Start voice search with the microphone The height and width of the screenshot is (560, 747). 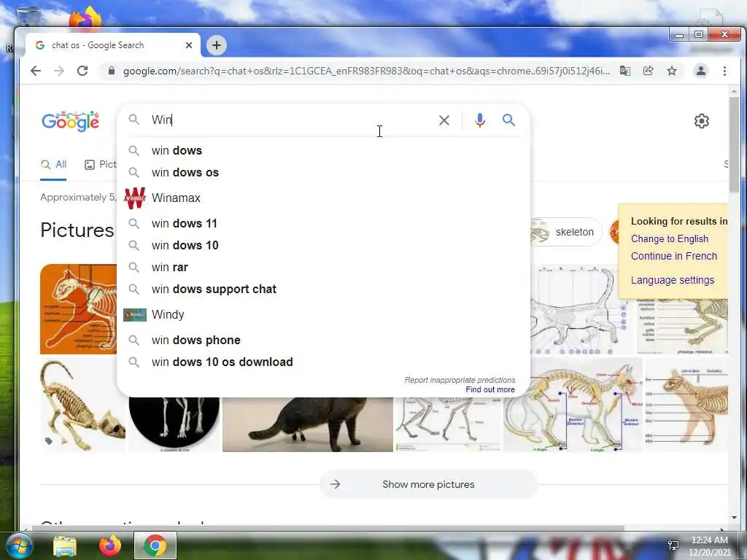[480, 120]
